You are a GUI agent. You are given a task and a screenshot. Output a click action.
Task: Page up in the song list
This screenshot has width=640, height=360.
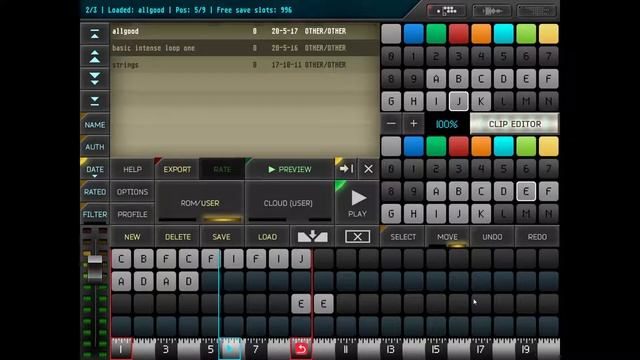coord(95,57)
